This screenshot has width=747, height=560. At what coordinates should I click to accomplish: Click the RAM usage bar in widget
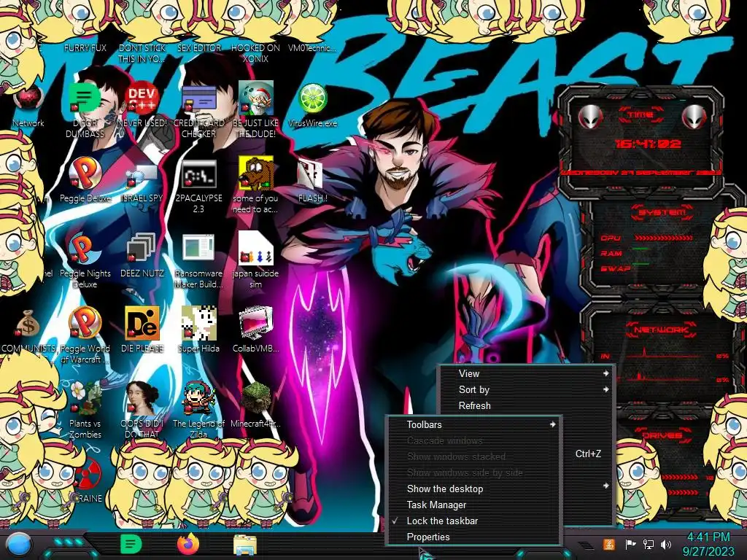(640, 249)
